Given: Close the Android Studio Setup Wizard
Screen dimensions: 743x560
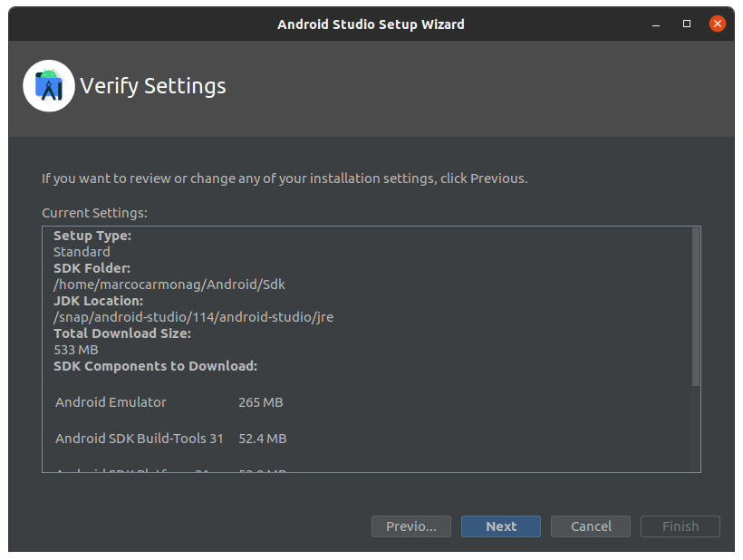Looking at the screenshot, I should coord(718,24).
